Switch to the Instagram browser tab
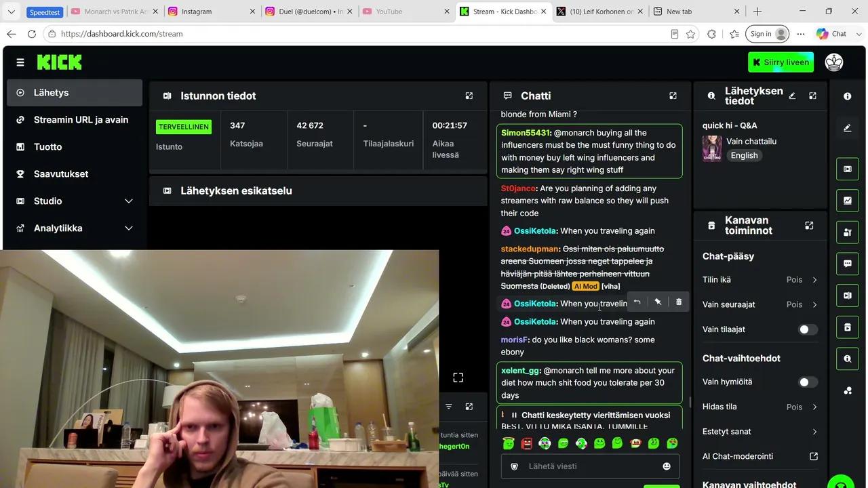868x488 pixels. coord(212,12)
